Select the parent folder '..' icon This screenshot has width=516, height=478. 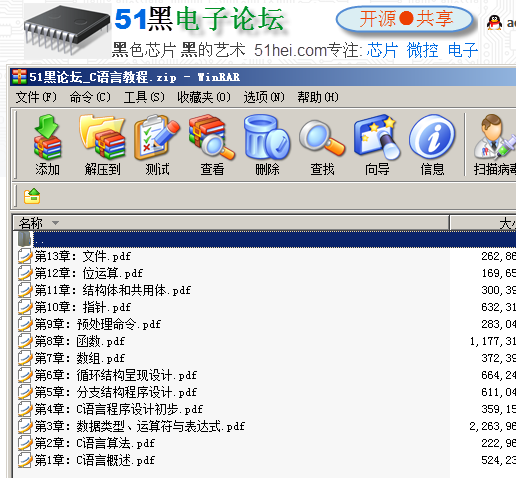click(x=24, y=239)
